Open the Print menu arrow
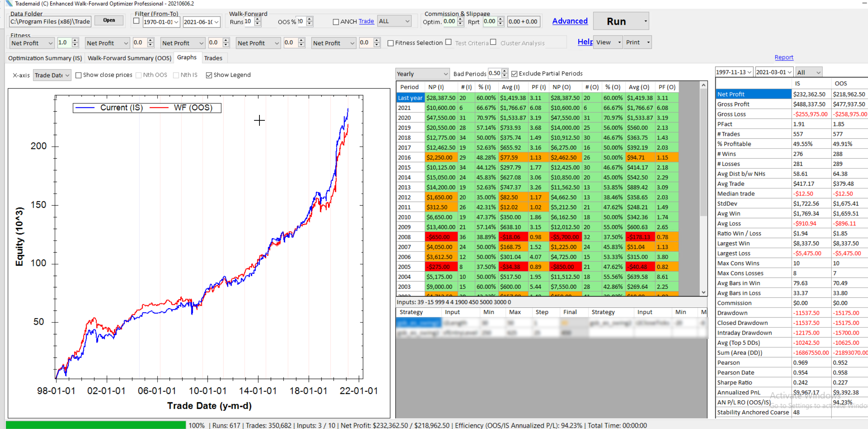 [x=648, y=43]
